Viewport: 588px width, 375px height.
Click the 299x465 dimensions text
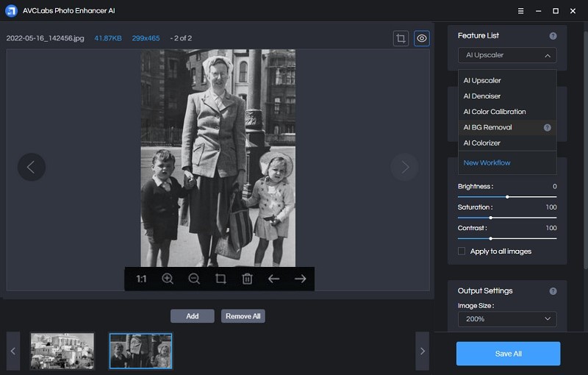[x=146, y=38]
